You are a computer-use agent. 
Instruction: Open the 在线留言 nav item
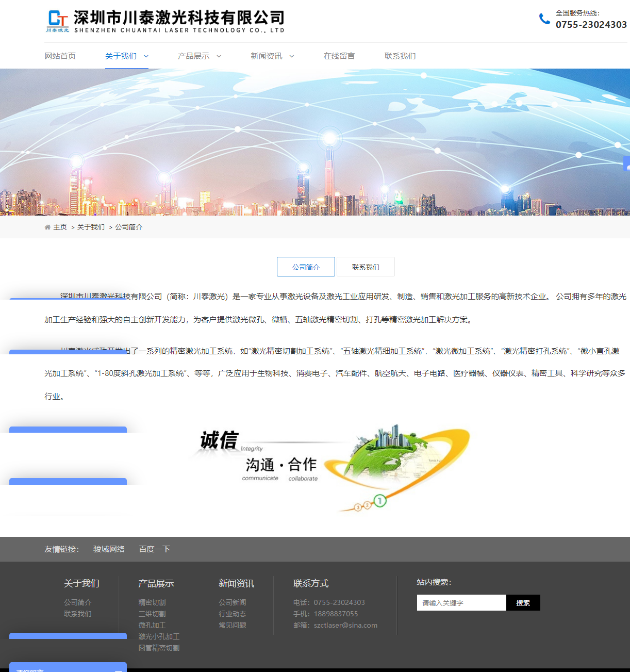click(x=339, y=56)
